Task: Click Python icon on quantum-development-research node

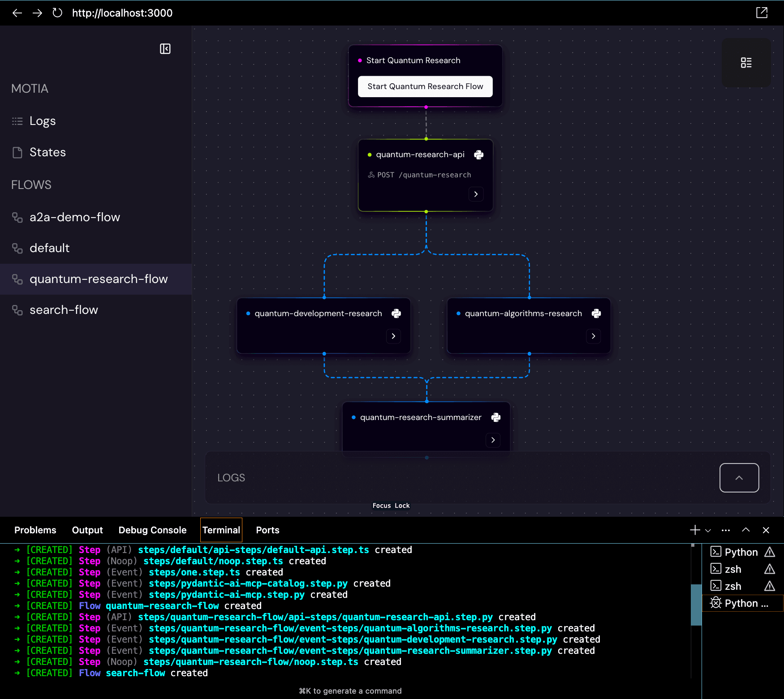Action: [396, 313]
